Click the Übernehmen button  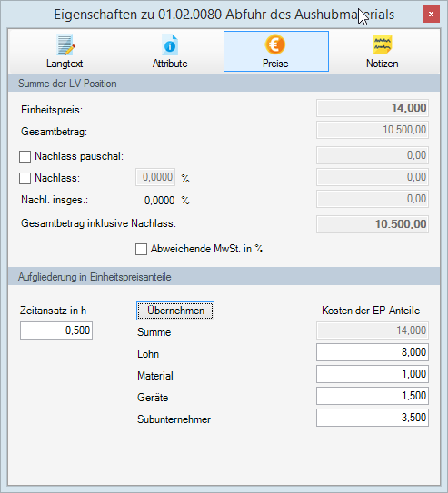click(x=175, y=311)
